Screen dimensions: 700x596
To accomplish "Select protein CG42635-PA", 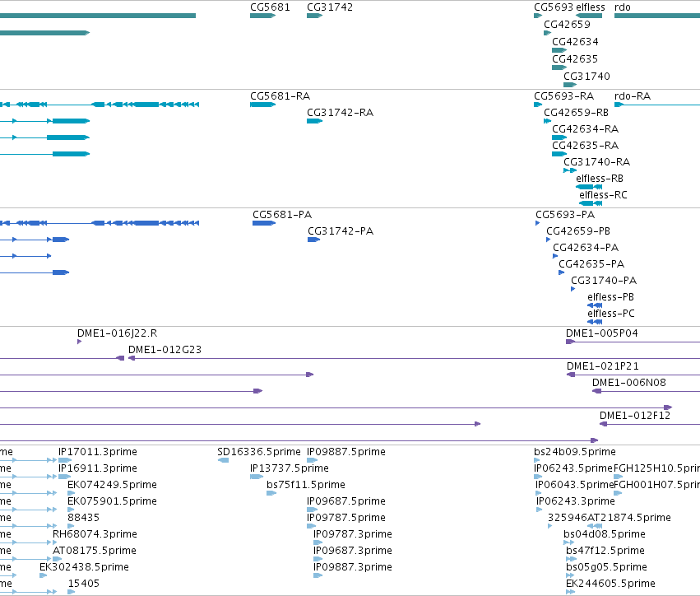I will [x=591, y=264].
